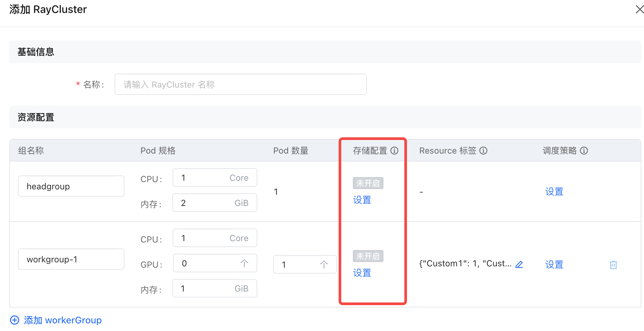
Task: Open workgroup-1 GPU count arrow
Action: pos(244,263)
